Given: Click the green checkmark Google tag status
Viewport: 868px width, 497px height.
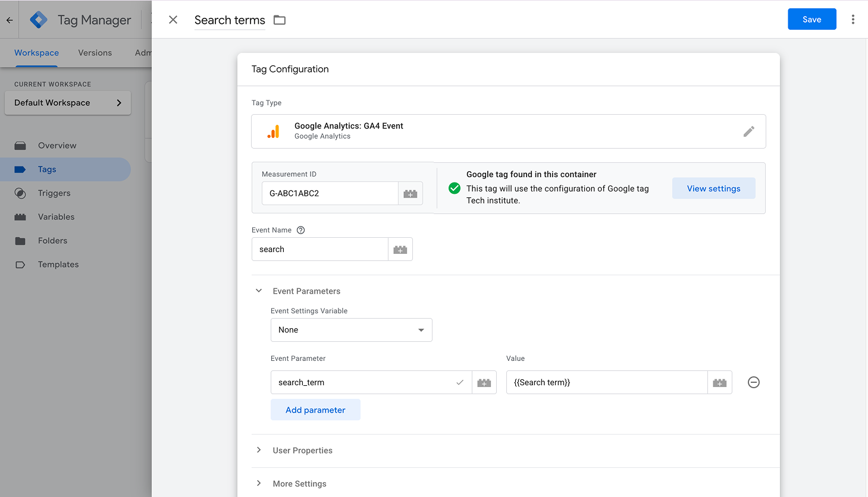Looking at the screenshot, I should pos(455,188).
